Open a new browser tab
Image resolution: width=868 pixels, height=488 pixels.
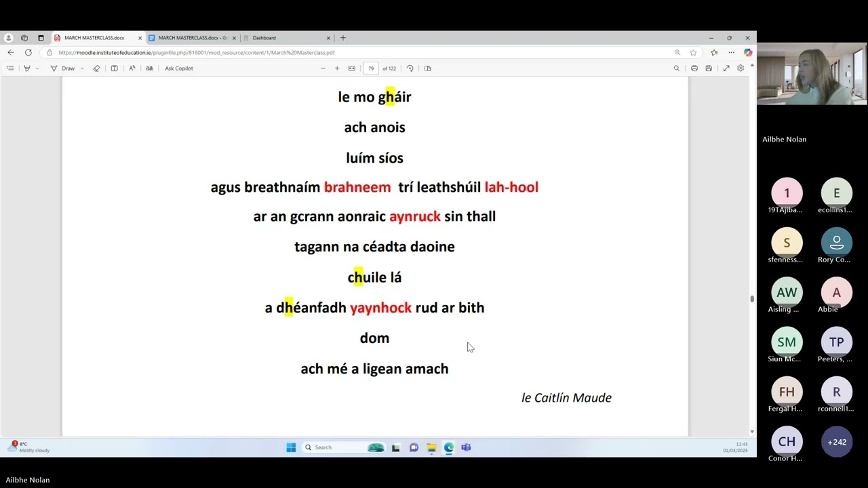343,38
